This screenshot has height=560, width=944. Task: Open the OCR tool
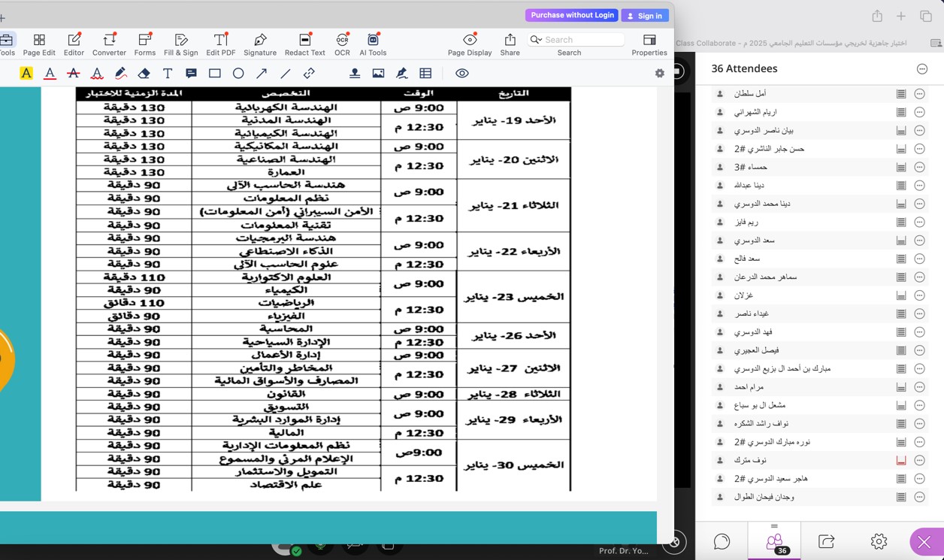[x=342, y=44]
